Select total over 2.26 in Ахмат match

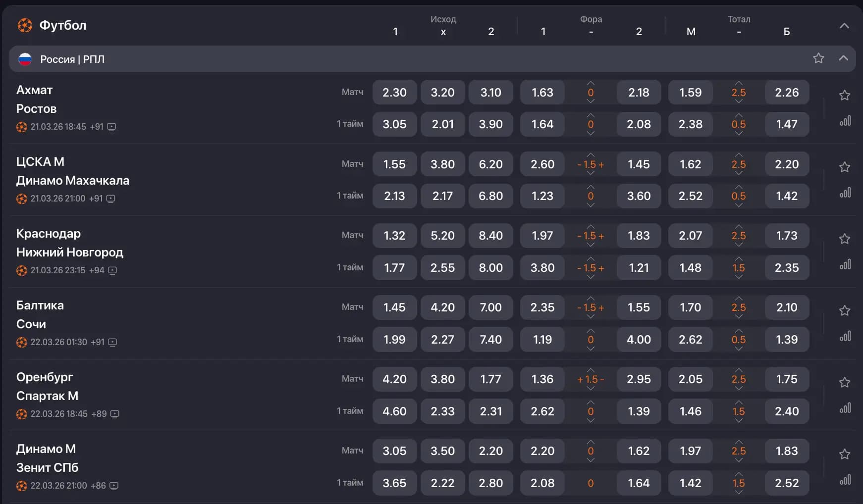[787, 93]
